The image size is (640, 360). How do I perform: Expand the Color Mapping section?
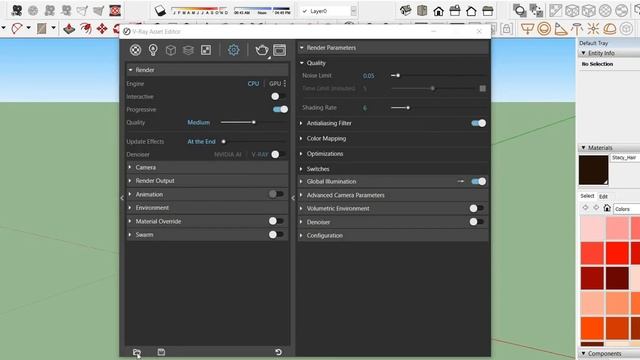[393, 138]
